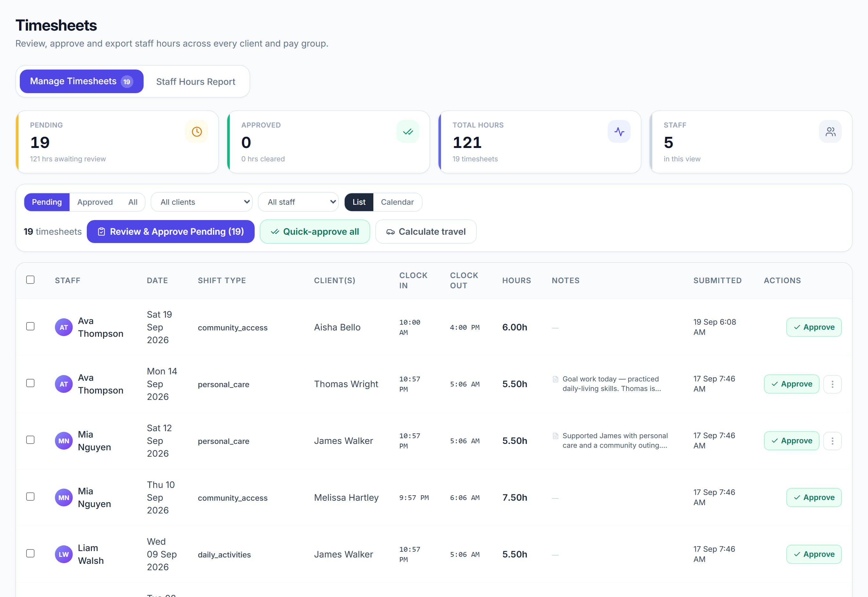Click client name Melissa Hartley

click(346, 498)
